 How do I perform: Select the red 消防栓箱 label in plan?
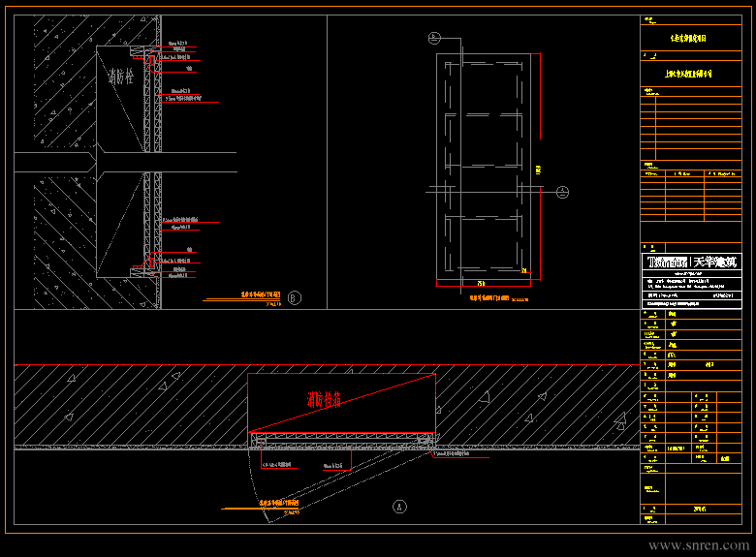point(324,399)
